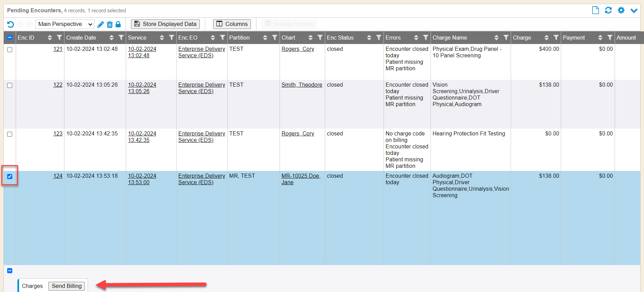Click the pencil edit perspective icon
This screenshot has height=292, width=644.
(101, 24)
